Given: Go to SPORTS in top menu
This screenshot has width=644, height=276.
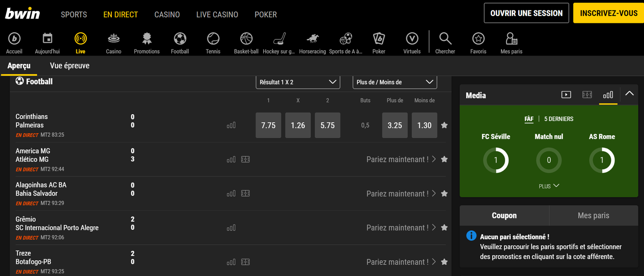Looking at the screenshot, I should [x=74, y=14].
